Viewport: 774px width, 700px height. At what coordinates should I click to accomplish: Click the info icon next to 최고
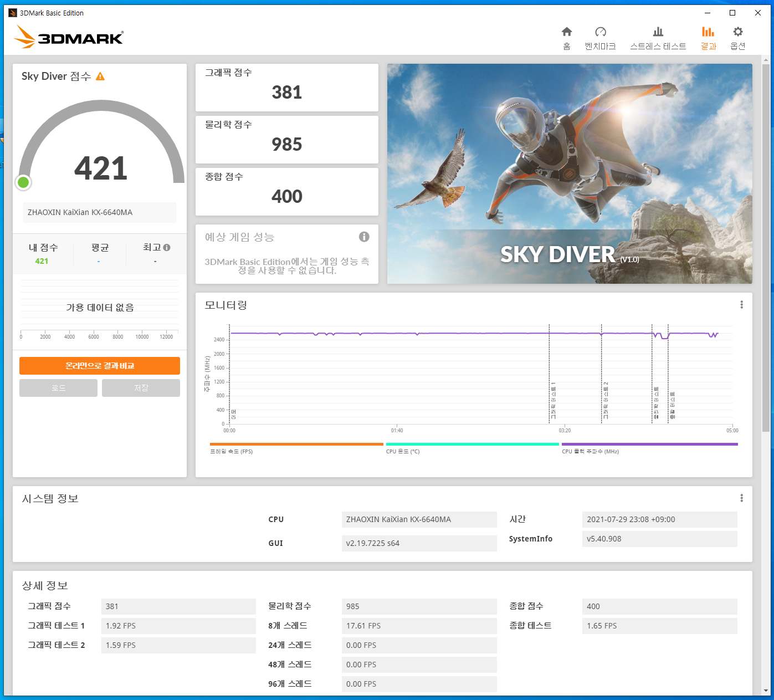(167, 247)
